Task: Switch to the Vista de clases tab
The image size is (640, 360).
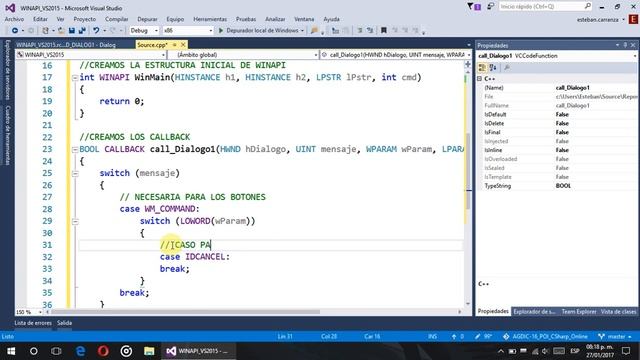Action: (x=618, y=311)
